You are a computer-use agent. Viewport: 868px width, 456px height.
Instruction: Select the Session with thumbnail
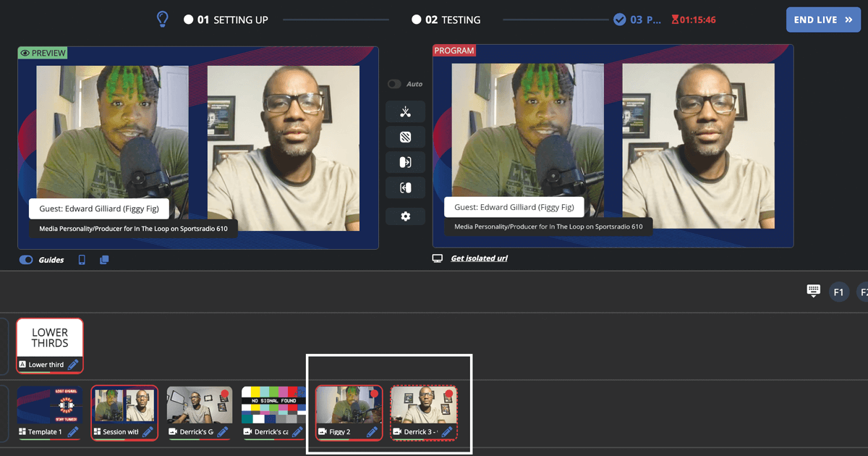coord(125,406)
